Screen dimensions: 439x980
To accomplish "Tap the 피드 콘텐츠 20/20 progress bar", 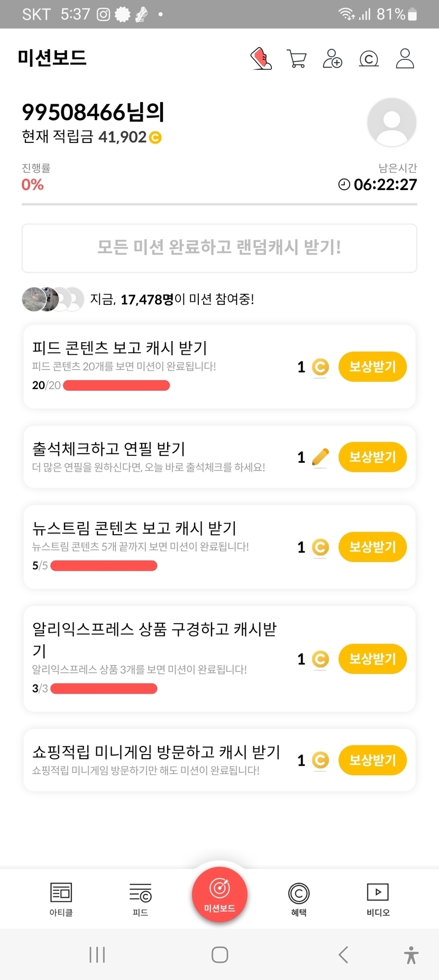I will tap(116, 385).
